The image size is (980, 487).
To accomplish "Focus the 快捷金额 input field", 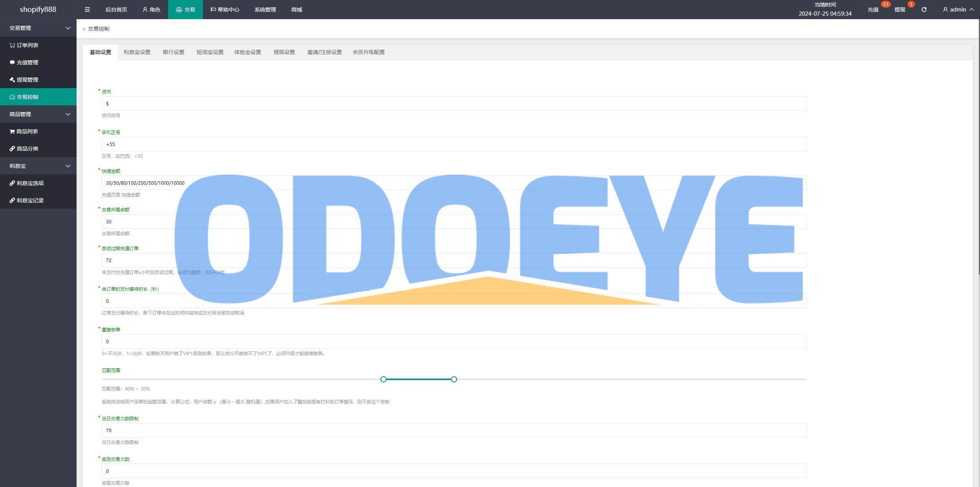I will [454, 183].
